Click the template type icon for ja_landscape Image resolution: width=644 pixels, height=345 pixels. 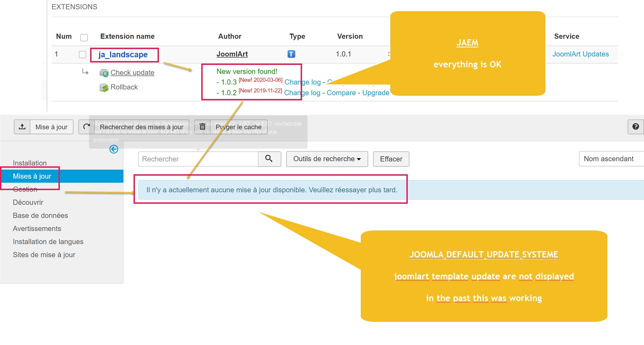coord(291,54)
